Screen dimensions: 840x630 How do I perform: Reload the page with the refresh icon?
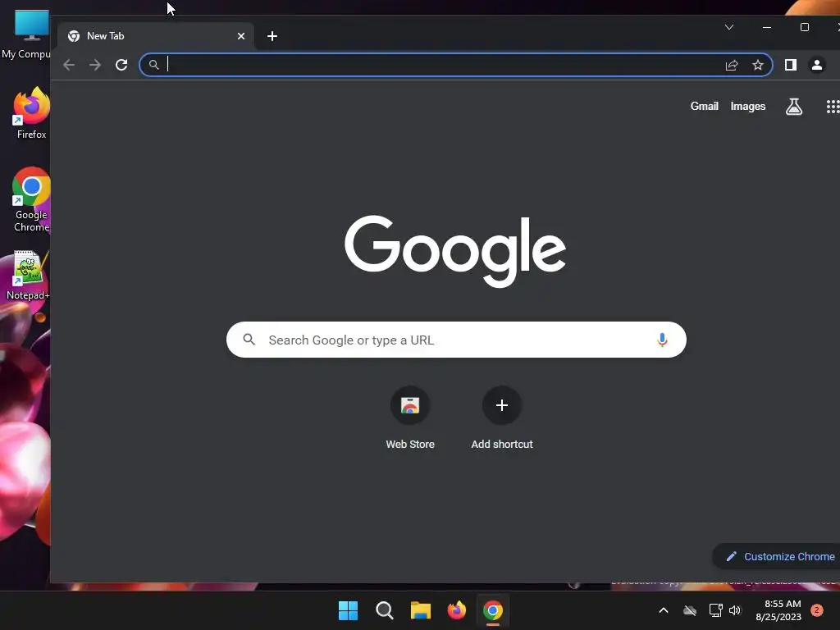pyautogui.click(x=121, y=65)
